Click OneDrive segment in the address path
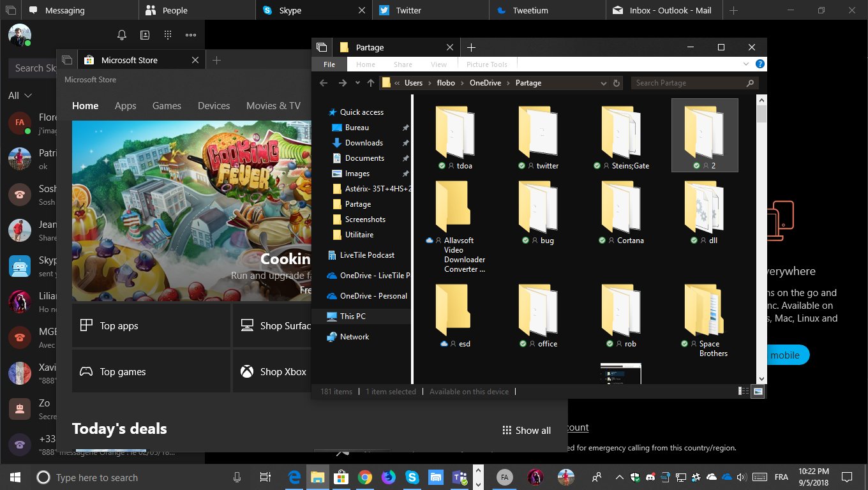The height and width of the screenshot is (490, 868). tap(486, 83)
